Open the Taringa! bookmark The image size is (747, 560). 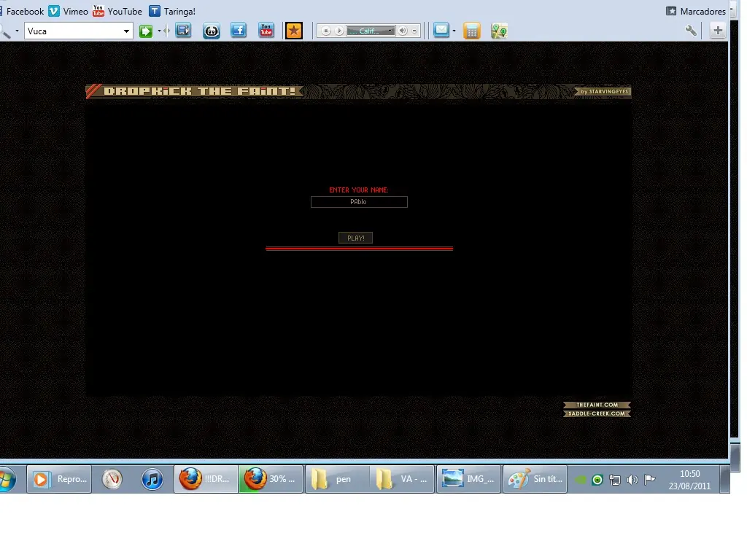[x=172, y=11]
